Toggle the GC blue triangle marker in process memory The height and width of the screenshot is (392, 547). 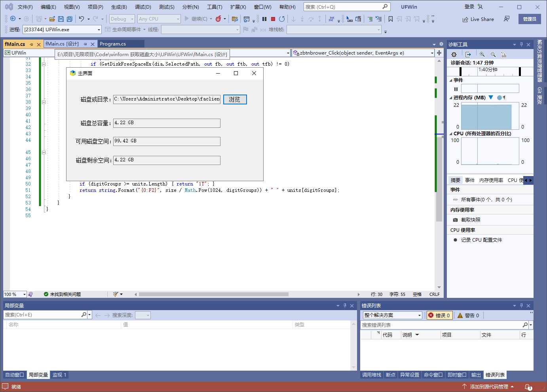tap(491, 97)
